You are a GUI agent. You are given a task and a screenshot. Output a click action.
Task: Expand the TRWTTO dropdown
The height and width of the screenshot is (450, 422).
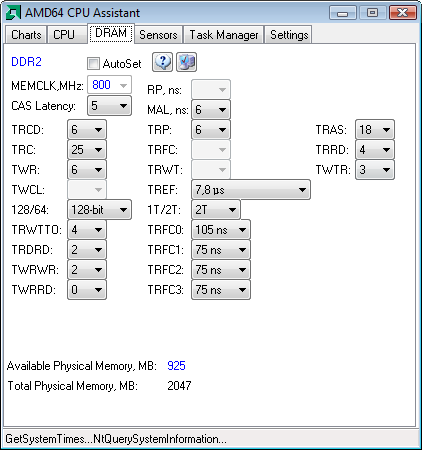87,230
